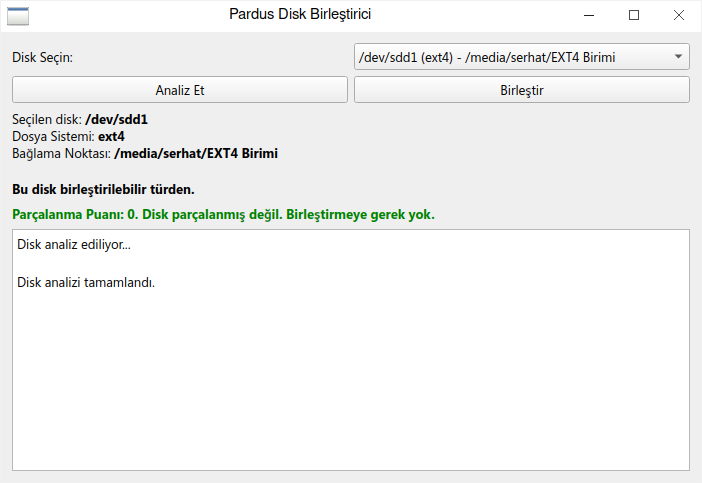Open the disk selection dropdown

tap(522, 57)
